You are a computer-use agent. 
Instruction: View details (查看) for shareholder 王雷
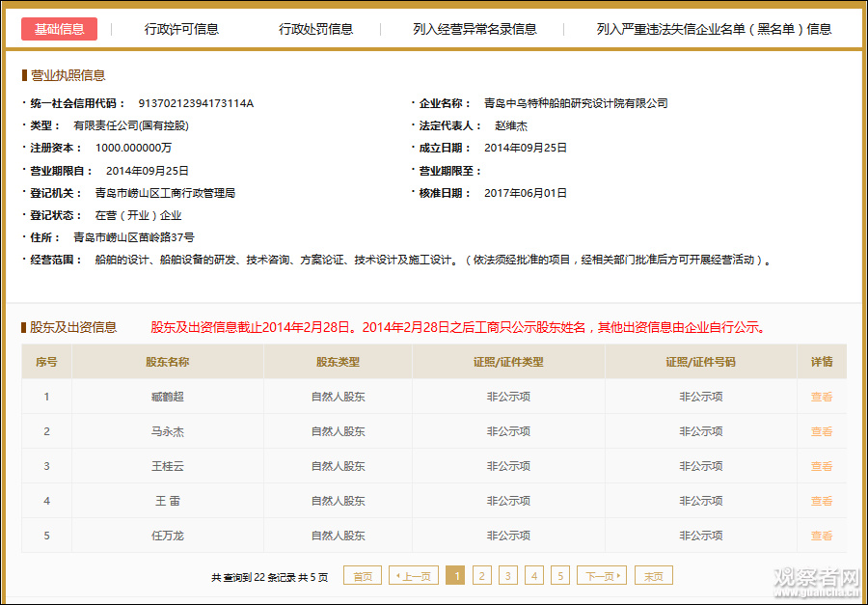click(822, 501)
